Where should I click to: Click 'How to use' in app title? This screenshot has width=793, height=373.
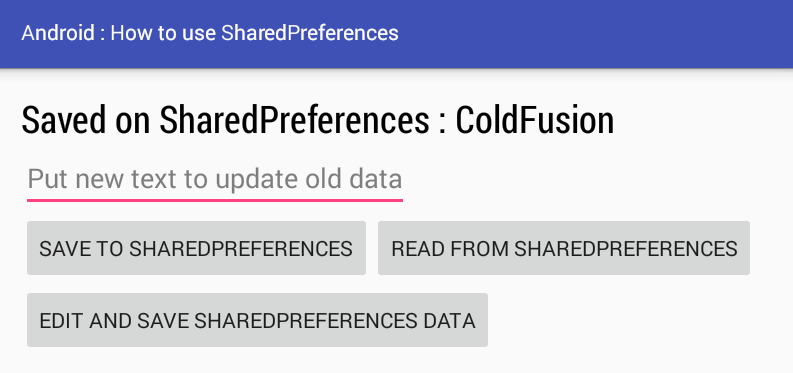pos(163,33)
